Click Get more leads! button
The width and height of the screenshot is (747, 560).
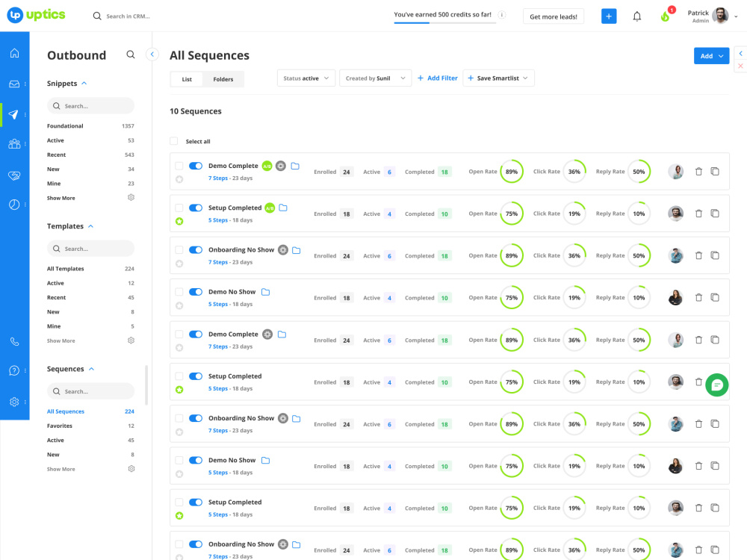tap(553, 16)
